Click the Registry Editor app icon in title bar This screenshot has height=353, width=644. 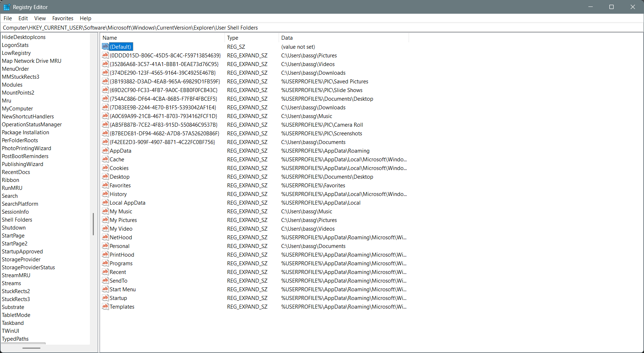coord(6,7)
